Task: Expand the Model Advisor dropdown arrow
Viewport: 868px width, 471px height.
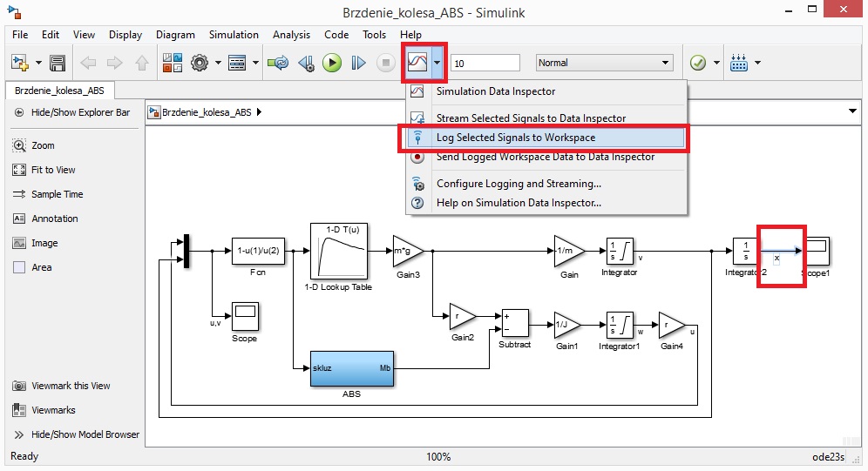Action: [716, 63]
